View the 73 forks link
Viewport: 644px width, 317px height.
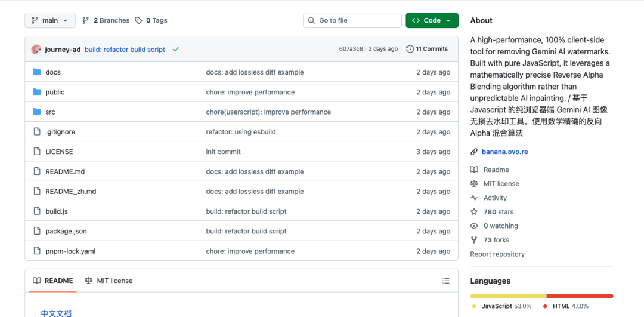(x=496, y=240)
